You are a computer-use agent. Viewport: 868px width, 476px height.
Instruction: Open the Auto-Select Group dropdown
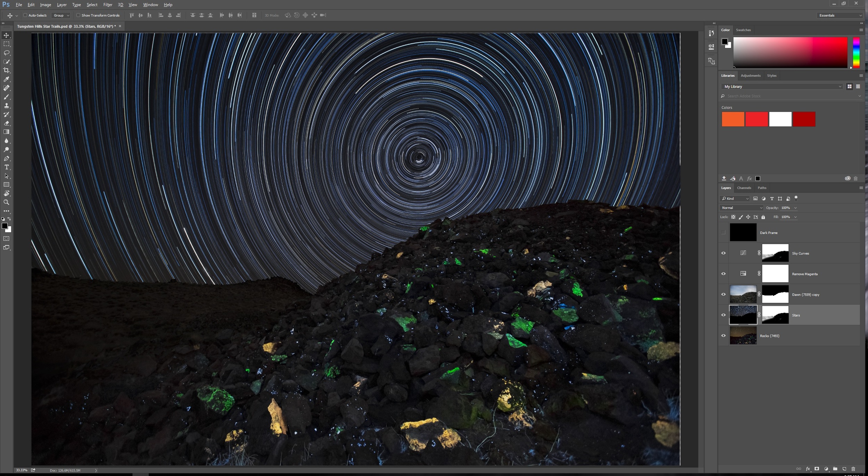[61, 15]
